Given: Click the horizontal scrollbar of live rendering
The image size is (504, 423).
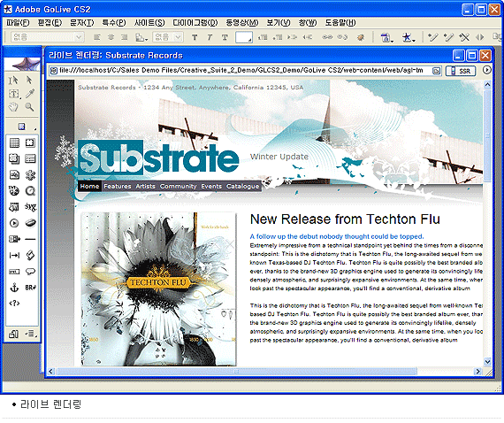Looking at the screenshot, I should point(236,372).
